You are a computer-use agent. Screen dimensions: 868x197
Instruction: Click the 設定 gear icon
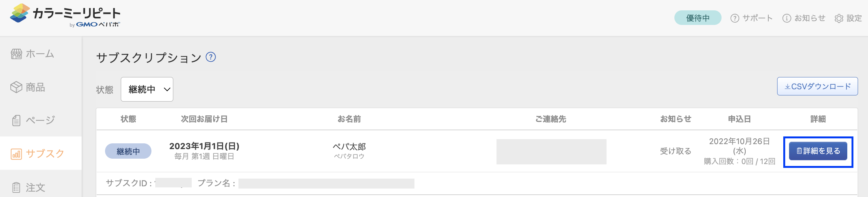(x=839, y=18)
